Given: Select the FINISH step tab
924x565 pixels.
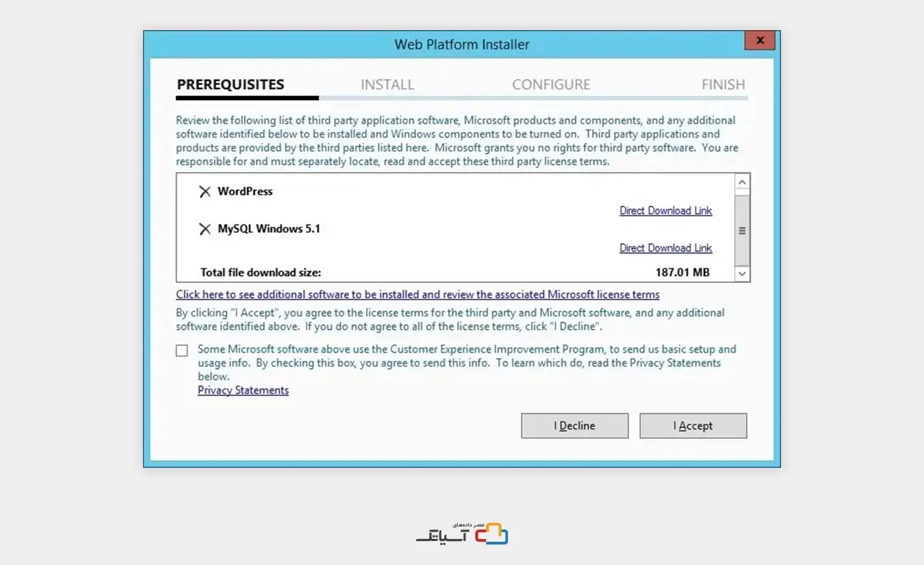Looking at the screenshot, I should [723, 84].
